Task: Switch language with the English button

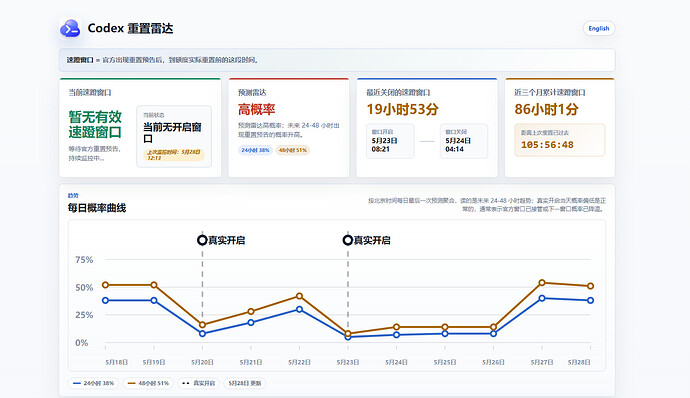Action: [599, 28]
